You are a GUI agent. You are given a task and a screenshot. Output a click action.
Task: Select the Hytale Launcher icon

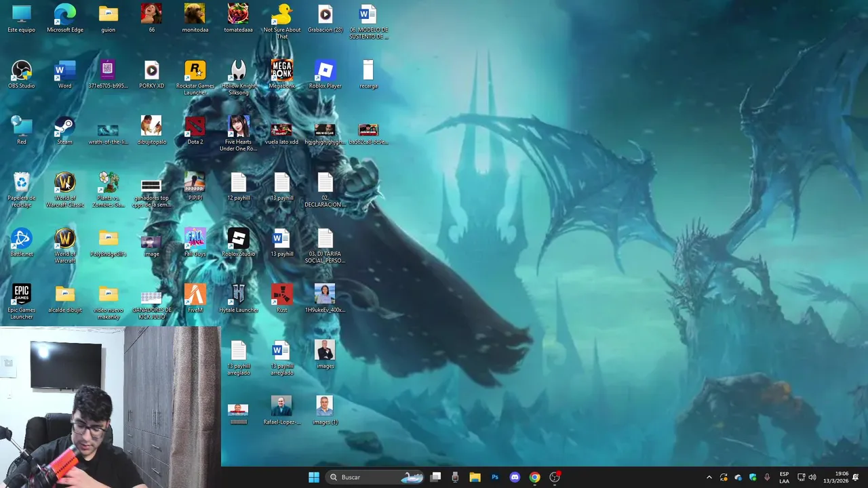[238, 299]
